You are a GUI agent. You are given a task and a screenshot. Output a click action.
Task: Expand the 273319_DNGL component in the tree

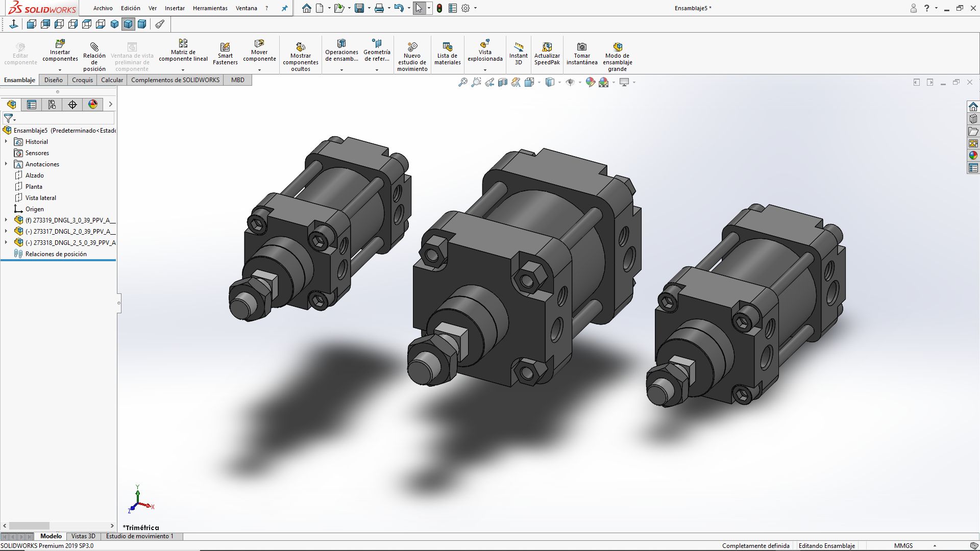pyautogui.click(x=6, y=220)
